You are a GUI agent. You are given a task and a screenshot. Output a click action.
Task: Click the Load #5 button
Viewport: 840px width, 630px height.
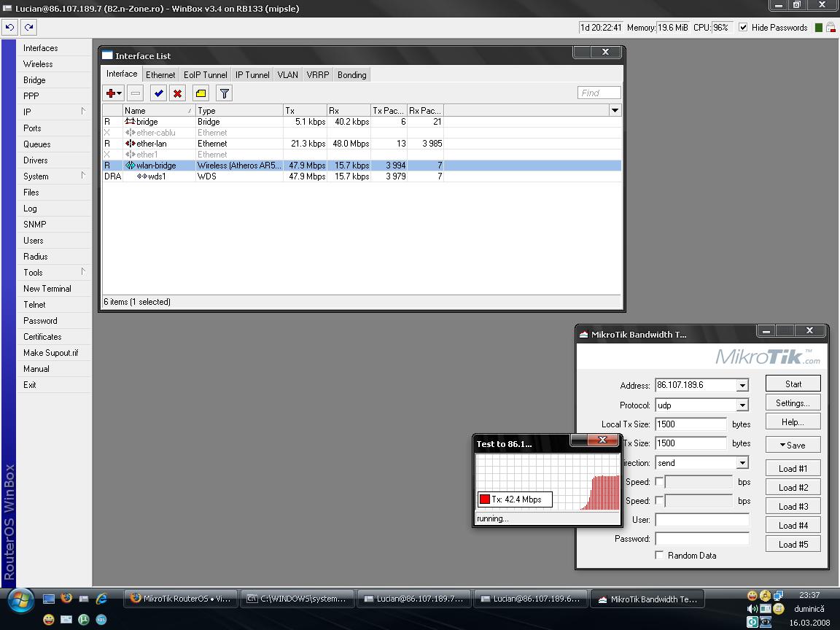793,544
